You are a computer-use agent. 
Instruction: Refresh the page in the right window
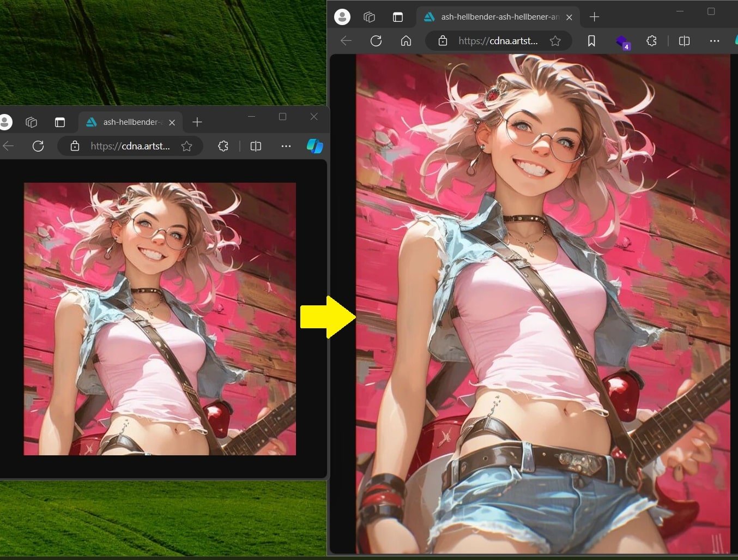point(376,41)
